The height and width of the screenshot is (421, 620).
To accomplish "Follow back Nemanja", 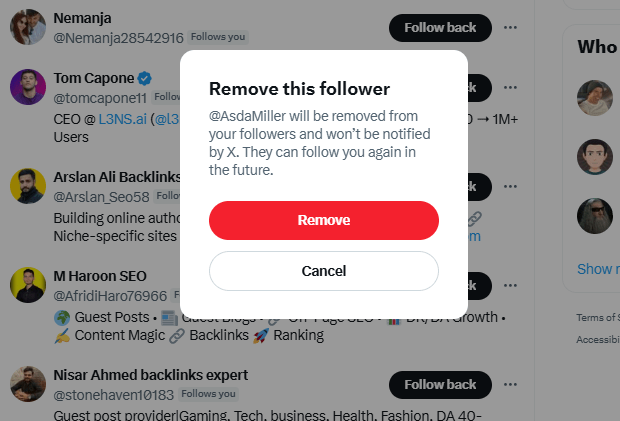I will pyautogui.click(x=440, y=27).
